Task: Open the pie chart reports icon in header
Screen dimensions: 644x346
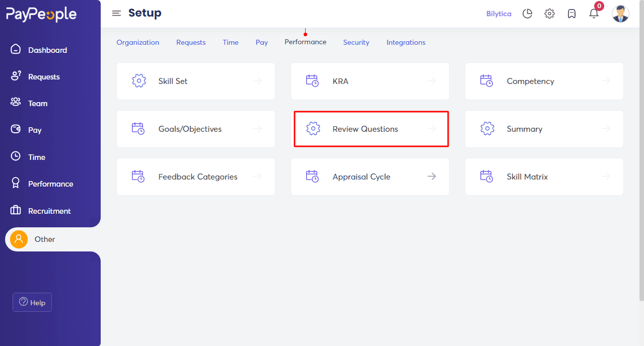Action: (x=527, y=14)
